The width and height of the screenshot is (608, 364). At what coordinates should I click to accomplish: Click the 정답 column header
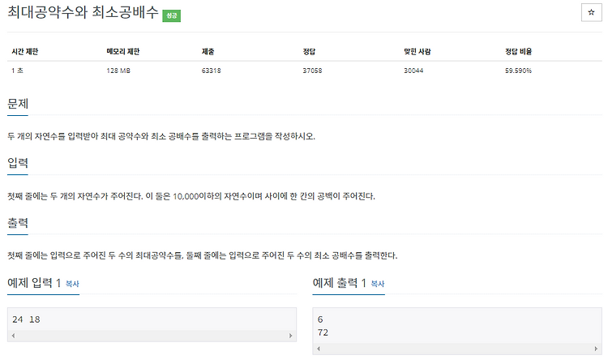309,52
